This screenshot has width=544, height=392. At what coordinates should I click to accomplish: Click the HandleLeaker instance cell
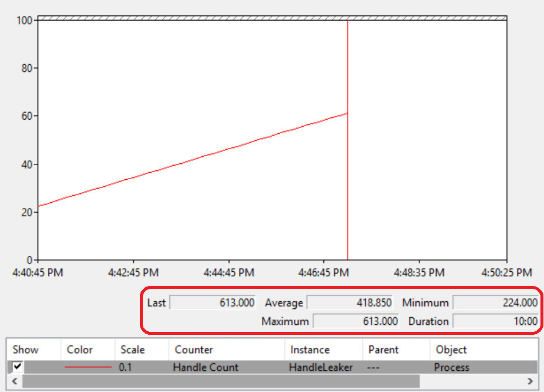click(320, 367)
